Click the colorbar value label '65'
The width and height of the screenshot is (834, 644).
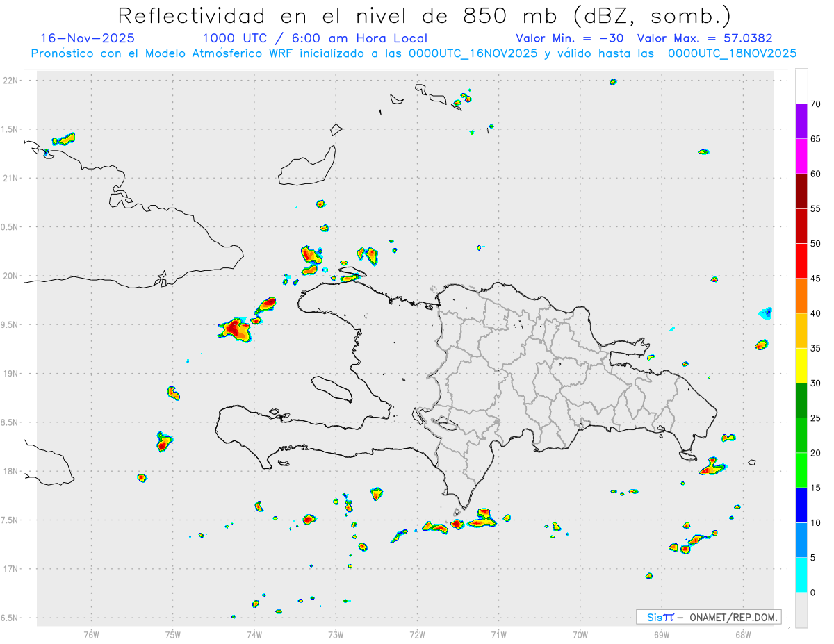coord(816,139)
